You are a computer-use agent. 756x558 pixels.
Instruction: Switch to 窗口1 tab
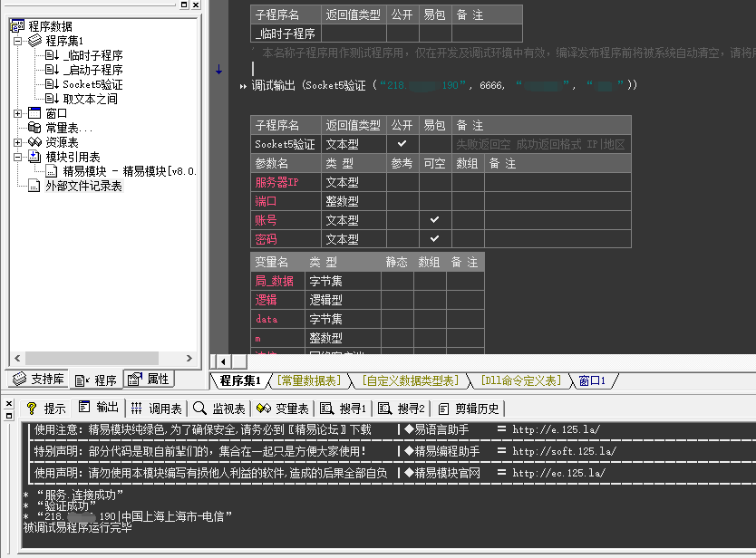(x=592, y=380)
